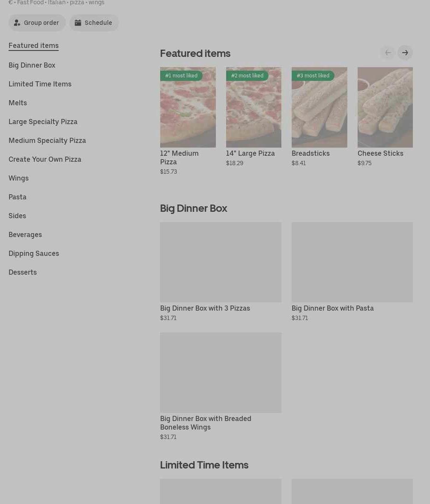Jump to Limited Time Items category
The height and width of the screenshot is (504, 430).
coord(40,84)
